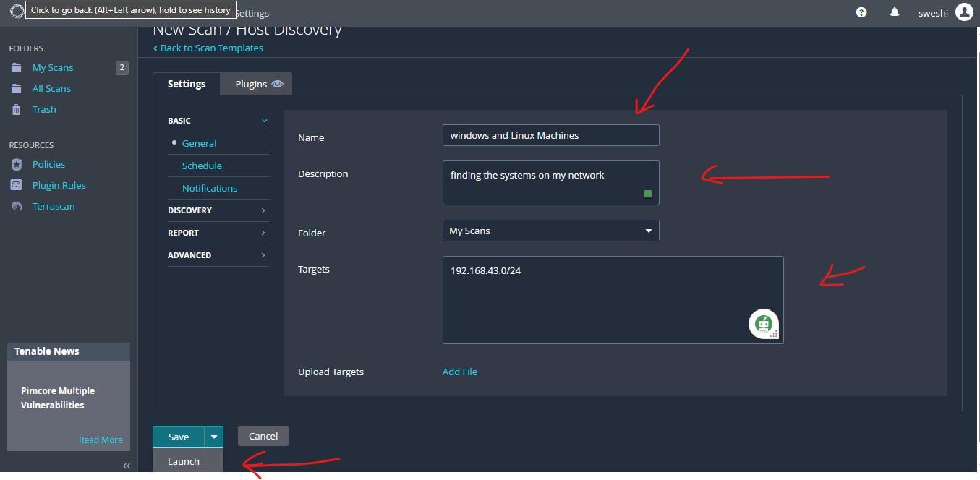The height and width of the screenshot is (480, 980).
Task: Open the Trash folder
Action: tap(43, 109)
